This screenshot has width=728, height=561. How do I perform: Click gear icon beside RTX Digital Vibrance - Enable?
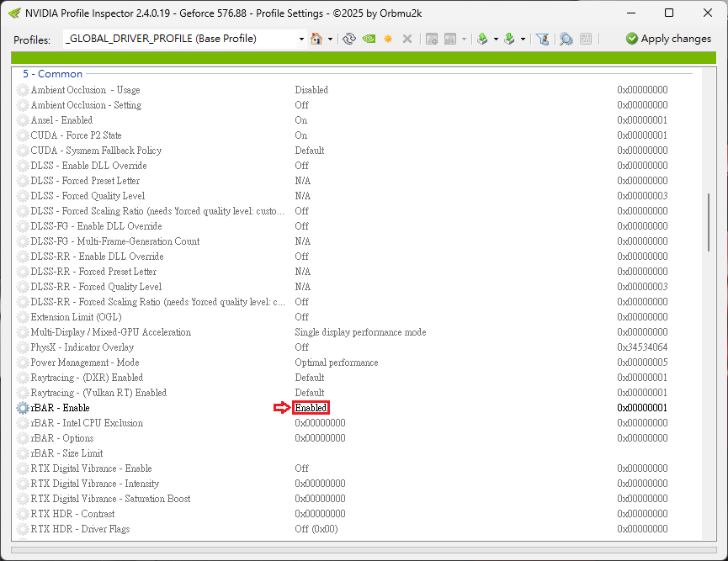[23, 468]
